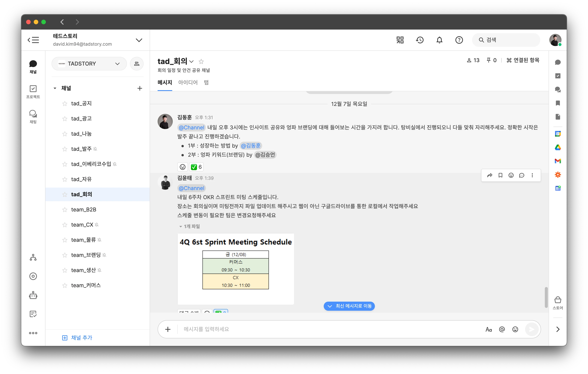The height and width of the screenshot is (374, 588).
Task: View the 13 members count
Action: click(x=473, y=60)
